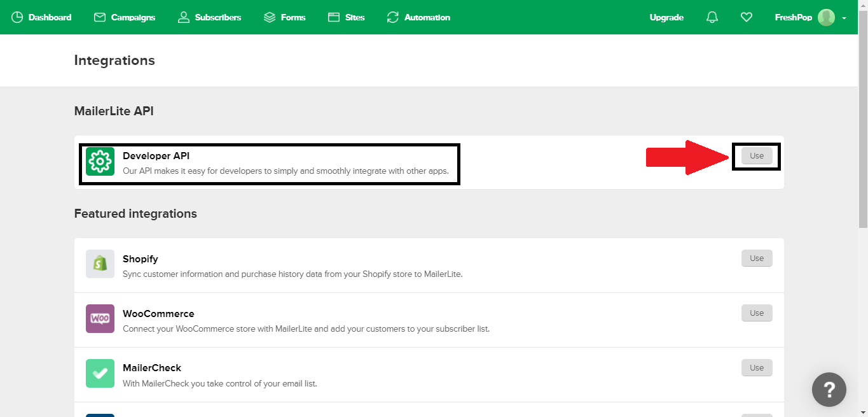The image size is (868, 417).
Task: Click the Use button for Shopify
Action: coord(757,258)
